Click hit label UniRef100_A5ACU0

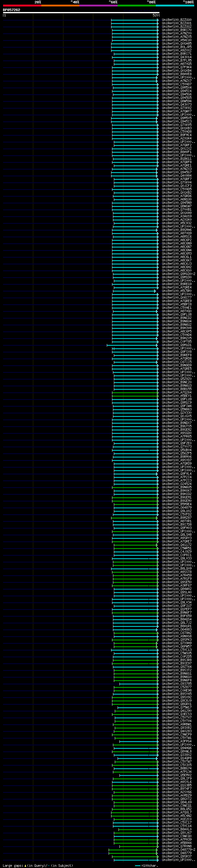pos(176,40)
